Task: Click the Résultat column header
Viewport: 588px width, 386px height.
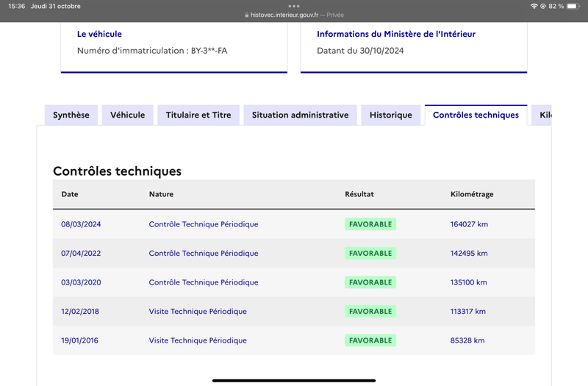Action: pyautogui.click(x=359, y=194)
